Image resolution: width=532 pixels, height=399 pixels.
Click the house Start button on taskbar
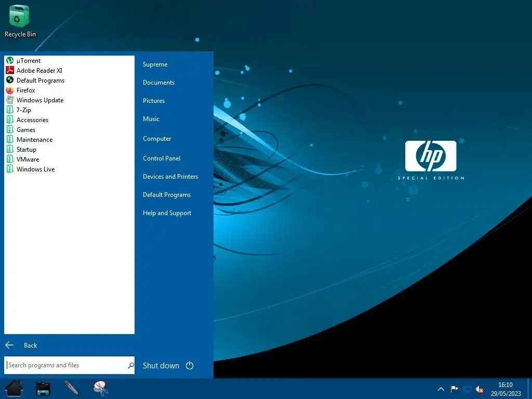(x=14, y=389)
